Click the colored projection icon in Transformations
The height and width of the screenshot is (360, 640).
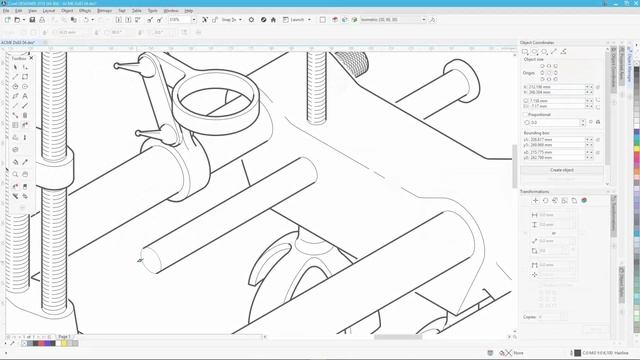[x=584, y=200]
